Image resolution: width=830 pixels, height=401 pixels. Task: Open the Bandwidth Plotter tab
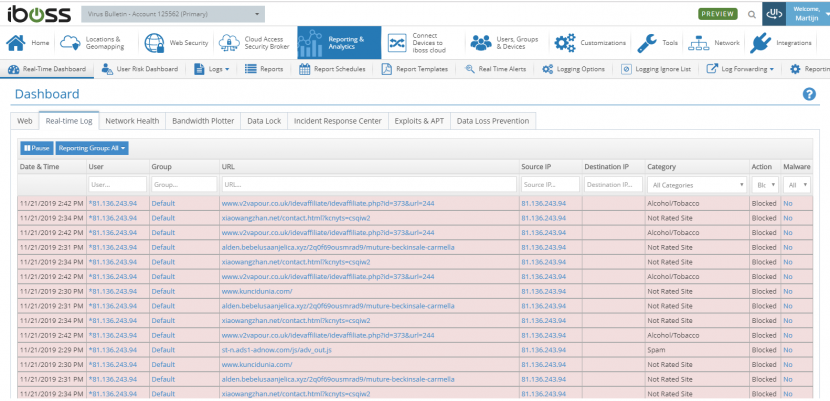(x=203, y=121)
